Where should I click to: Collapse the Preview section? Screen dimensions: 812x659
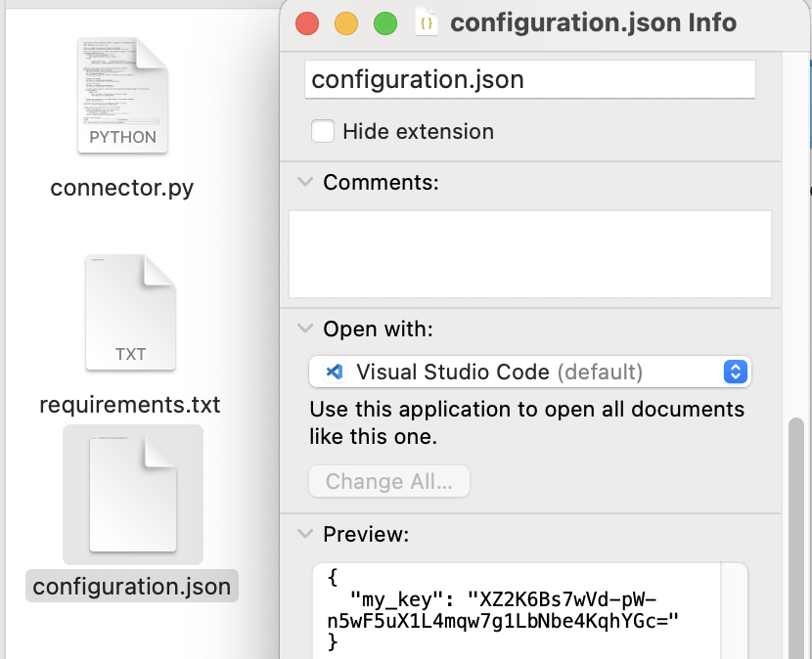(305, 533)
